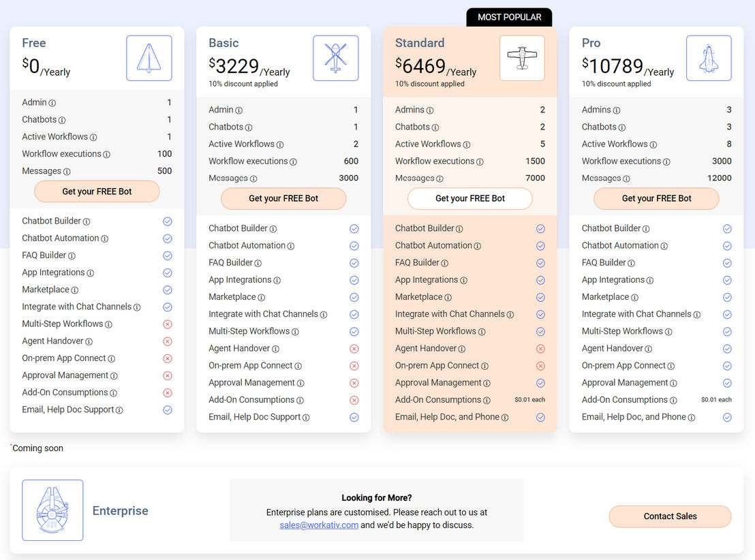
Task: Click the Basic plan helicopter icon
Action: coord(336,58)
